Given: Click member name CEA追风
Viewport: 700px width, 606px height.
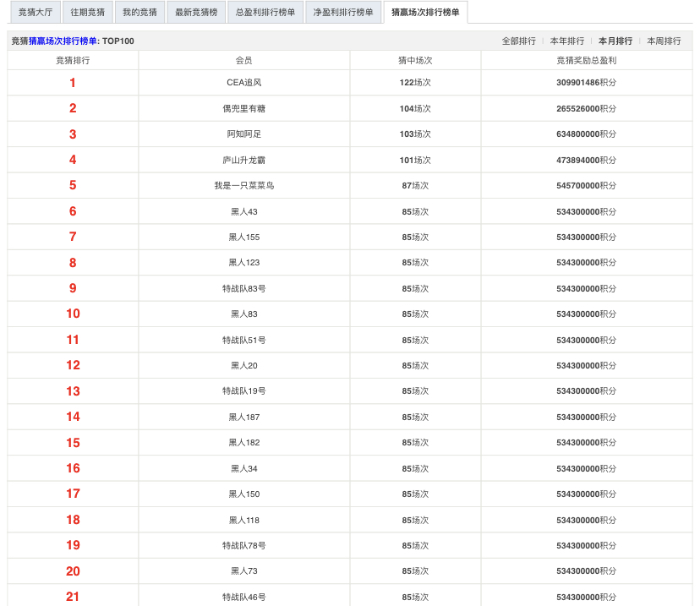Looking at the screenshot, I should [243, 83].
